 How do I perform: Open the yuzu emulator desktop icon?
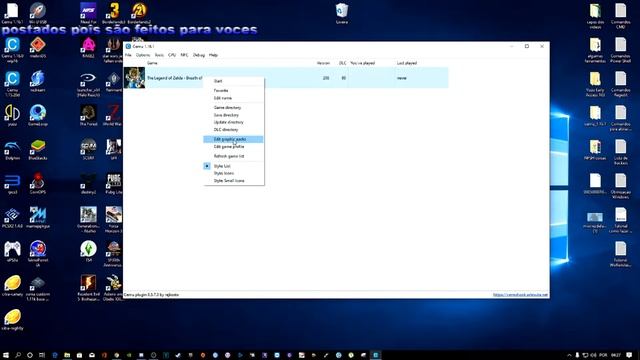(12, 116)
